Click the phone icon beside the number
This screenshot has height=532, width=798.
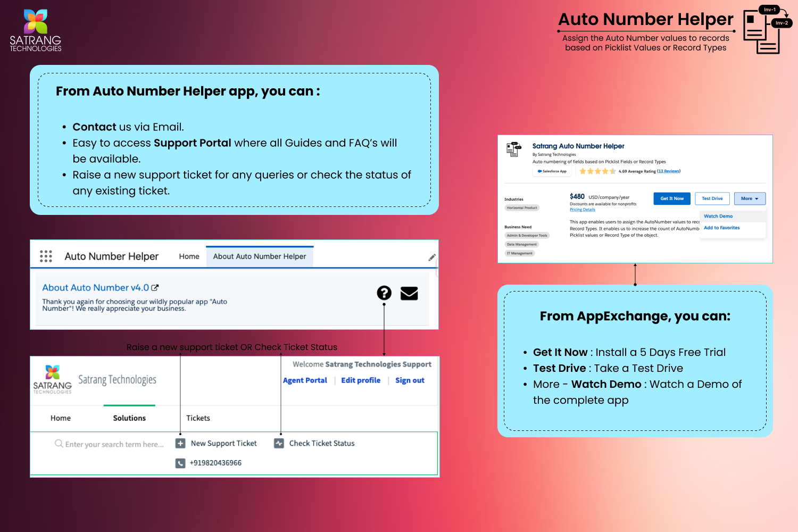tap(180, 463)
